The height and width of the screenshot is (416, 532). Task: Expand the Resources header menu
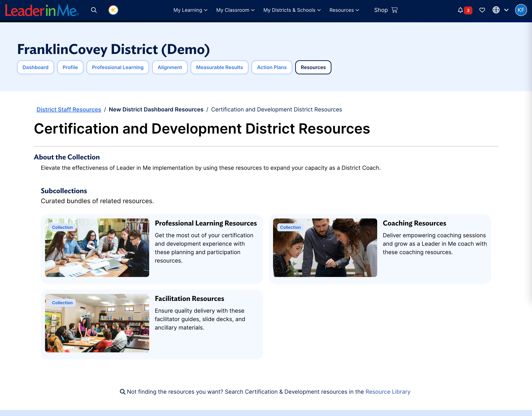click(344, 10)
